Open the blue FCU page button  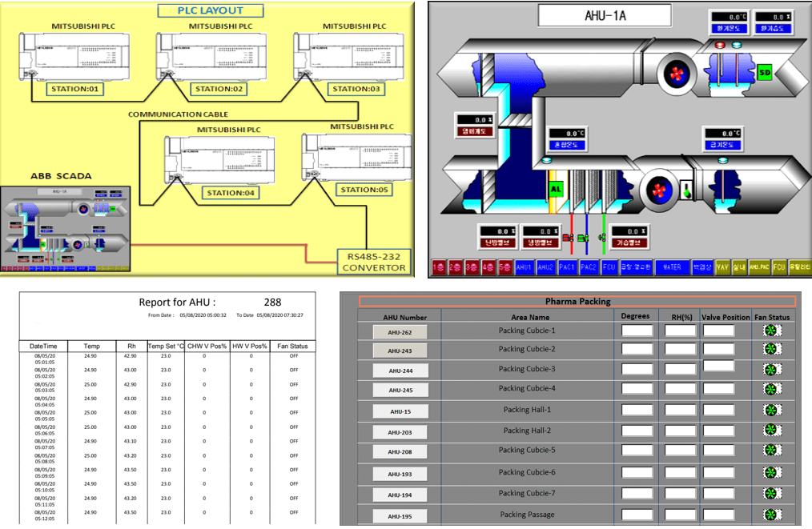609,267
